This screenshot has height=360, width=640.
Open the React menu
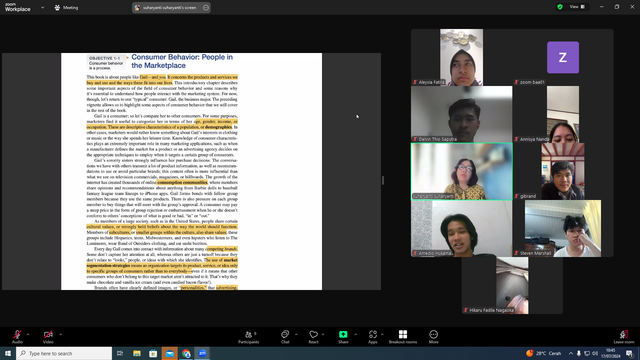pos(313,337)
